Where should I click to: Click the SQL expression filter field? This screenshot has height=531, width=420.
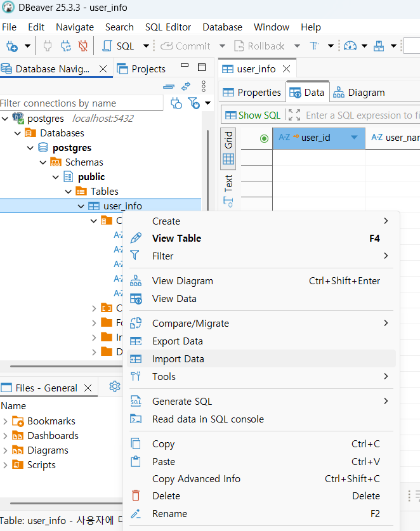pos(362,115)
